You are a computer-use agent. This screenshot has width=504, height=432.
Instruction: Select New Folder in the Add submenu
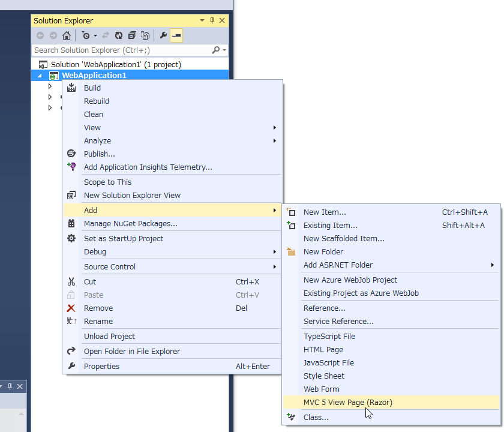[391, 251]
